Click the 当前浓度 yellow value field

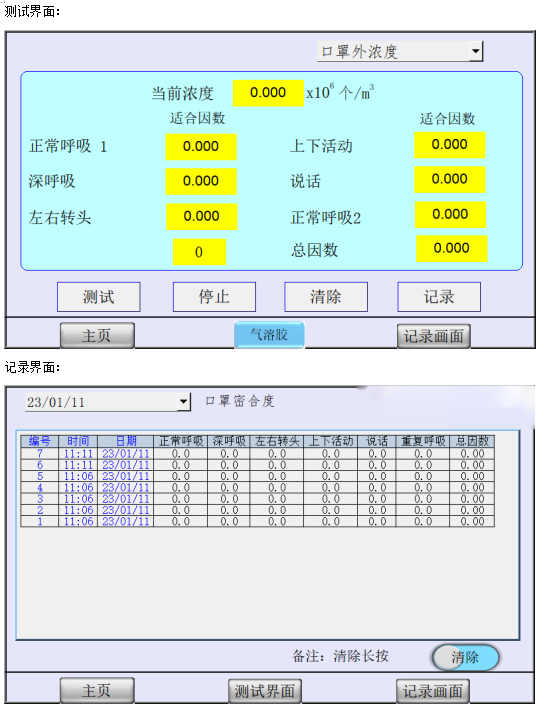[268, 93]
